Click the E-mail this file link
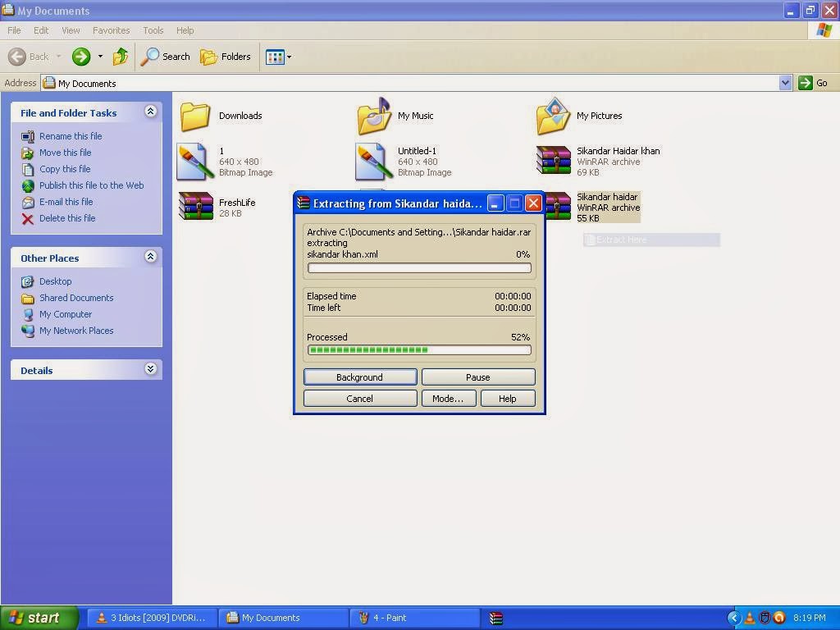This screenshot has height=630, width=840. coord(66,202)
